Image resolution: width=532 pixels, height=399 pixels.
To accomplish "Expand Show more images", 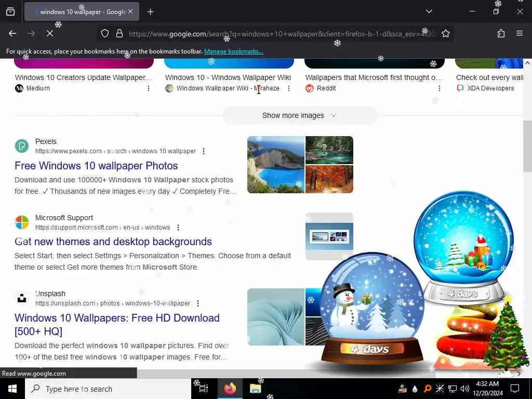I will coord(300,115).
